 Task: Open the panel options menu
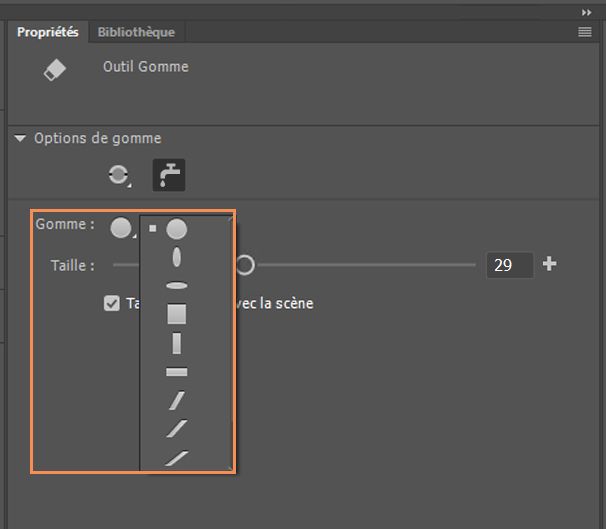coord(585,32)
